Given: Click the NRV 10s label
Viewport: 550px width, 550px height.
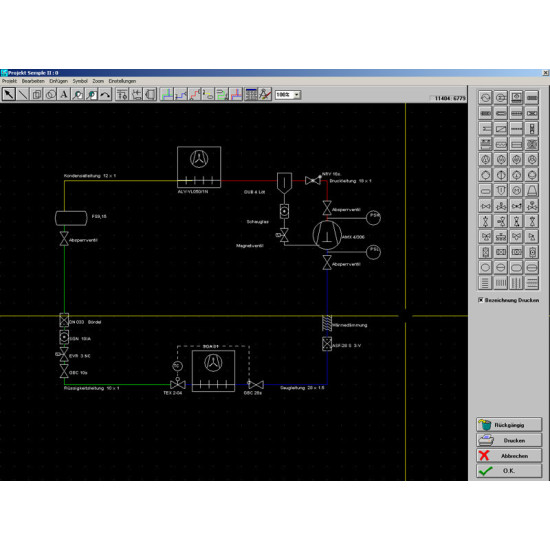Looking at the screenshot, I should pyautogui.click(x=331, y=174).
